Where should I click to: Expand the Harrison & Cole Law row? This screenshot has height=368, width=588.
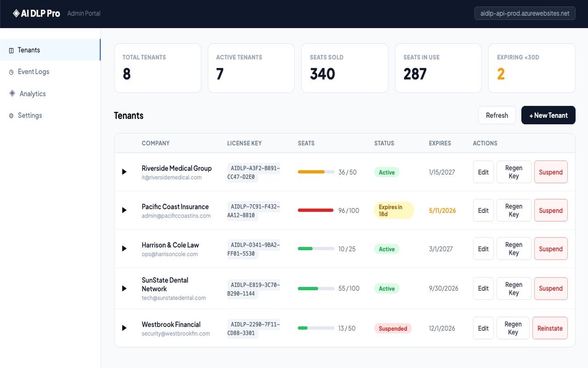click(124, 248)
